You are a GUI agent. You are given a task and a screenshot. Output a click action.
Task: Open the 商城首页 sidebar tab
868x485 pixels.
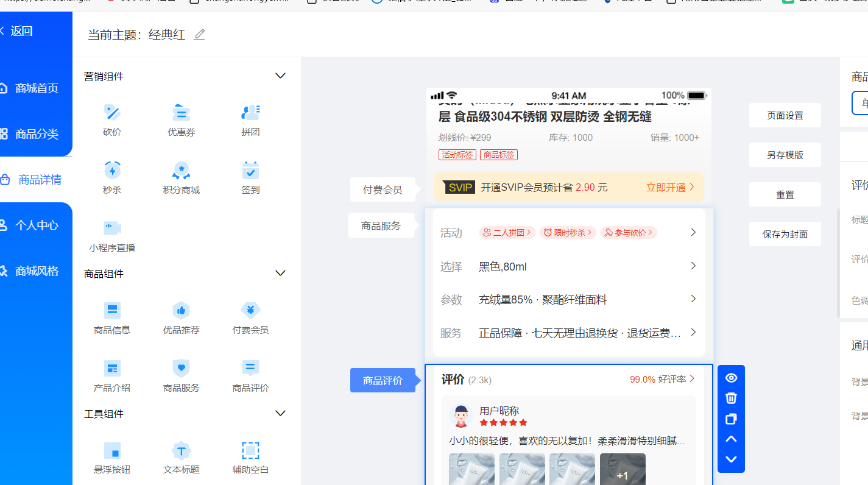click(x=36, y=88)
